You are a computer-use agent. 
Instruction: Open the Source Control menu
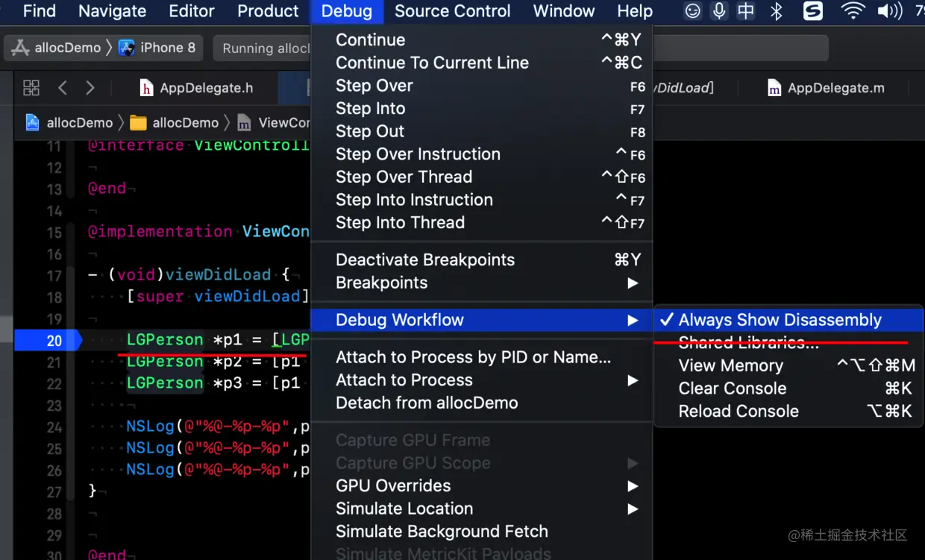click(x=452, y=11)
